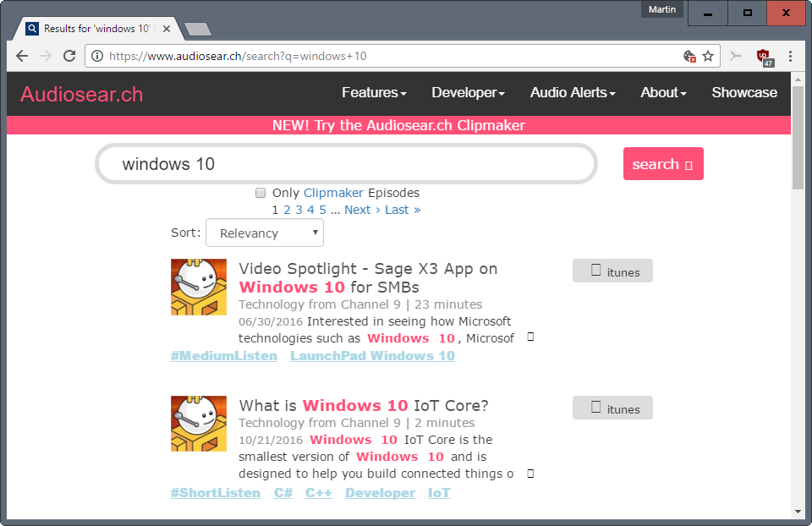Click the search favicon on the tab
Image resolution: width=812 pixels, height=526 pixels.
click(32, 29)
